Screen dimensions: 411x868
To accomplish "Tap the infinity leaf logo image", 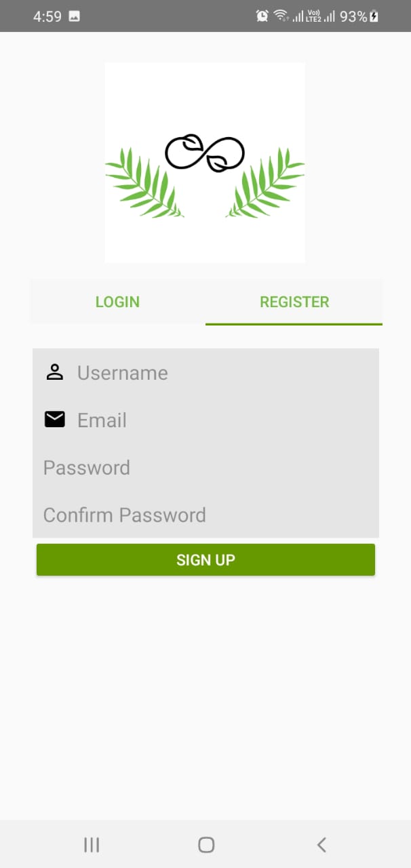I will (205, 163).
